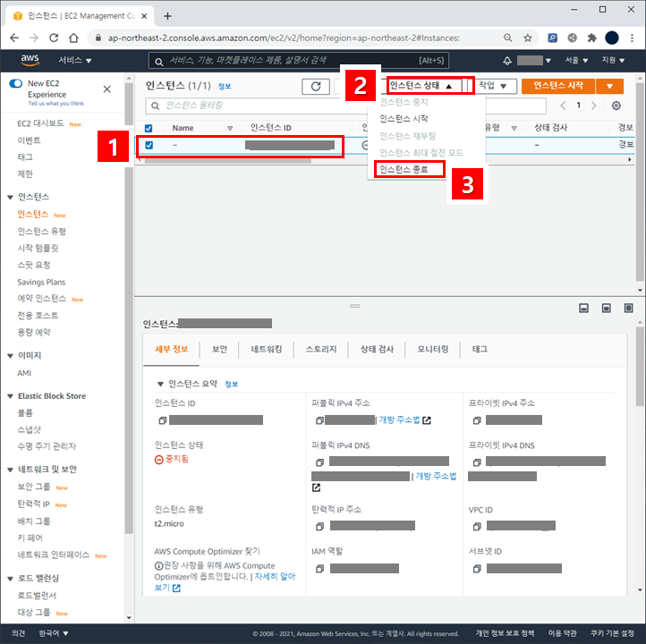This screenshot has height=644, width=646.
Task: Switch to the 스토리지 tab
Action: point(321,349)
